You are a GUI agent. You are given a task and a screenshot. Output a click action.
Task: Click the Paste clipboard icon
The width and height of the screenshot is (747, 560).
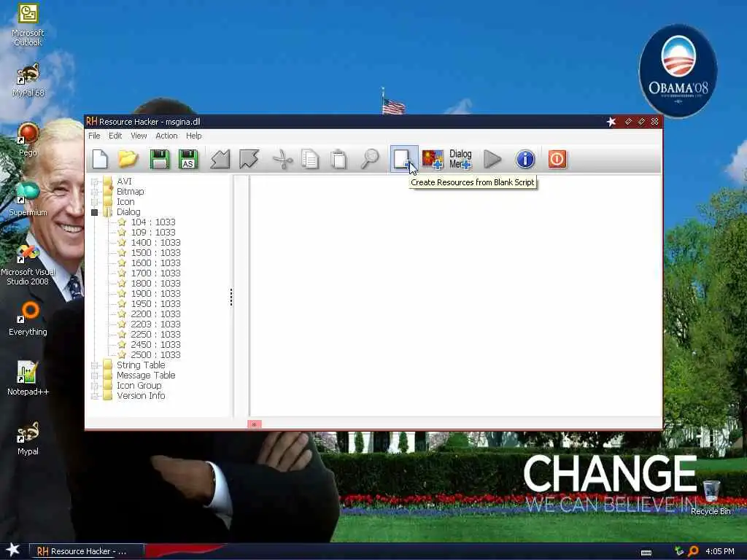pyautogui.click(x=338, y=159)
